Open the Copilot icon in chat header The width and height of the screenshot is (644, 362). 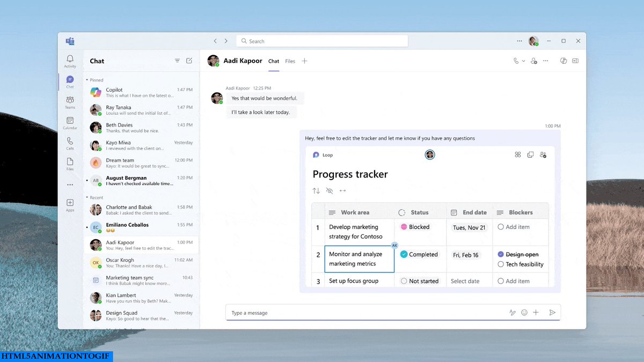pyautogui.click(x=563, y=61)
